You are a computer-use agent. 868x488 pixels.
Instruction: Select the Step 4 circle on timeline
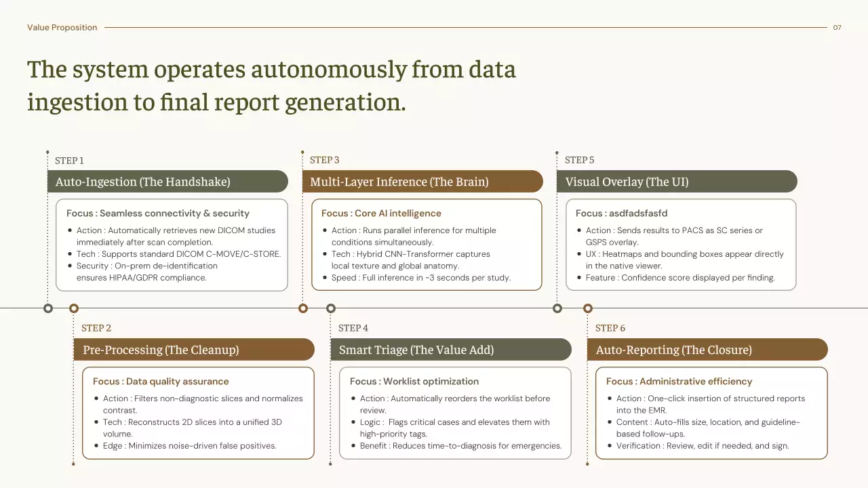[331, 308]
